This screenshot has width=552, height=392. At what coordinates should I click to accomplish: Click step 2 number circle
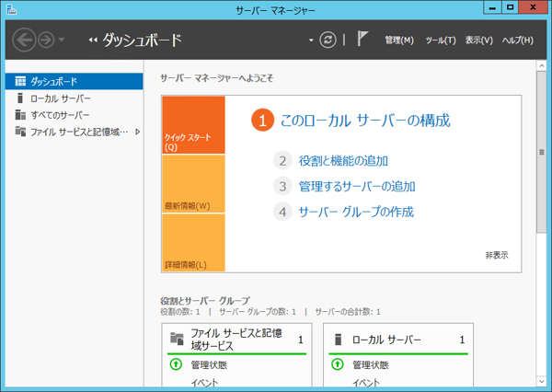[x=282, y=161]
